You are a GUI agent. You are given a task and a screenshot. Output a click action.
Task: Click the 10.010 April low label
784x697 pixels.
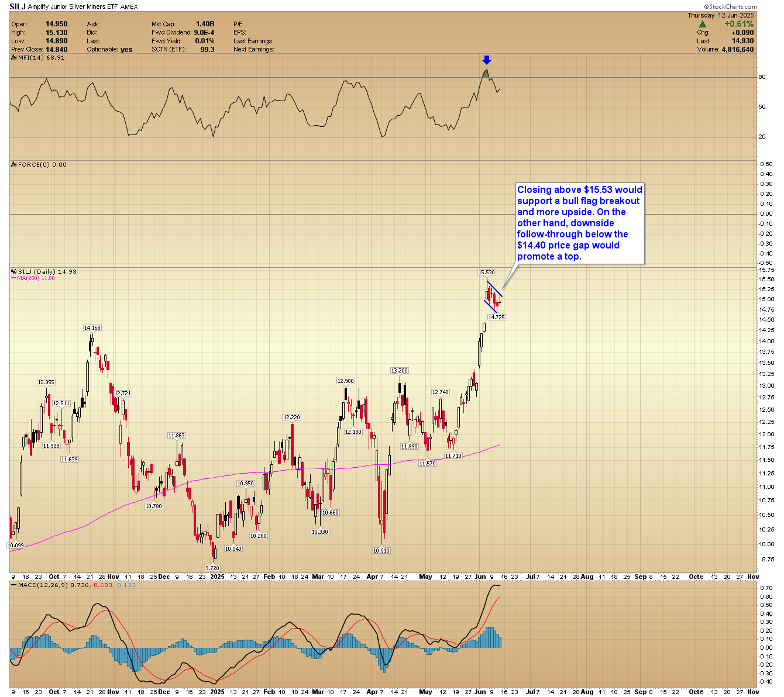[x=381, y=551]
